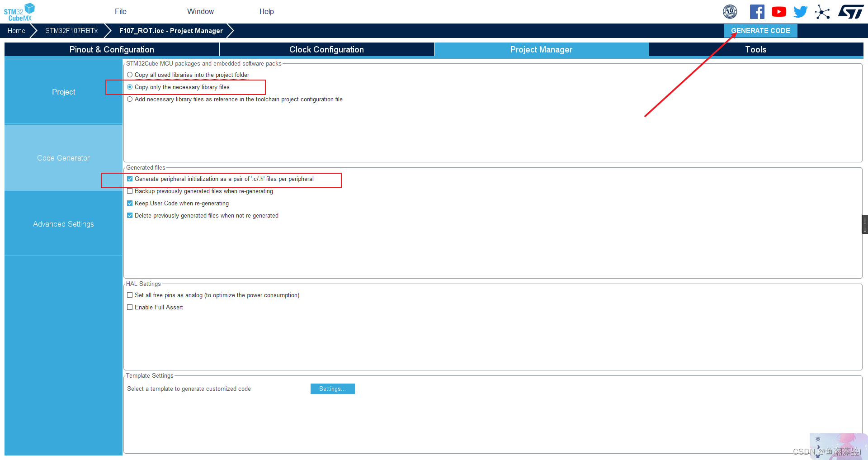Select Add necessary library files as reference
This screenshot has width=868, height=460.
[x=130, y=100]
